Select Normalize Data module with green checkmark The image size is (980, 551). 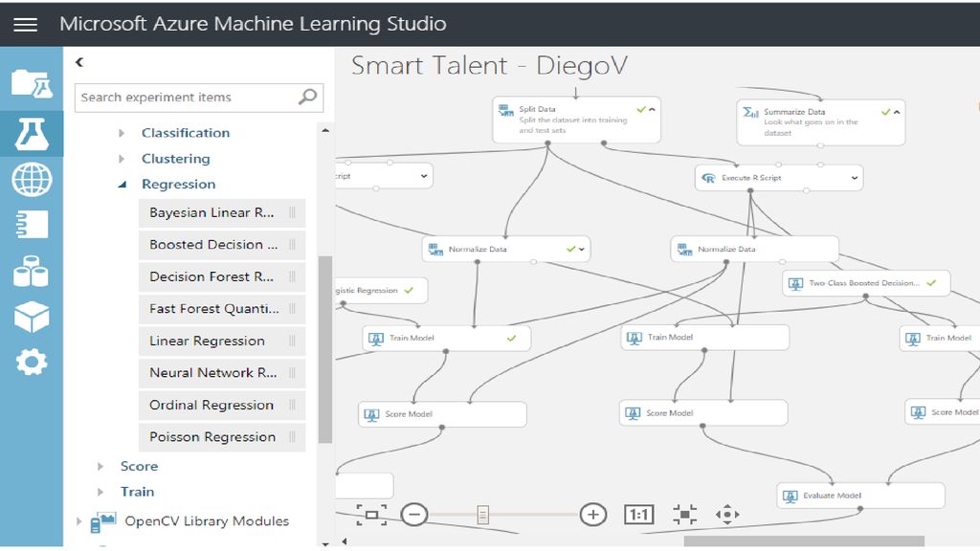pos(505,250)
